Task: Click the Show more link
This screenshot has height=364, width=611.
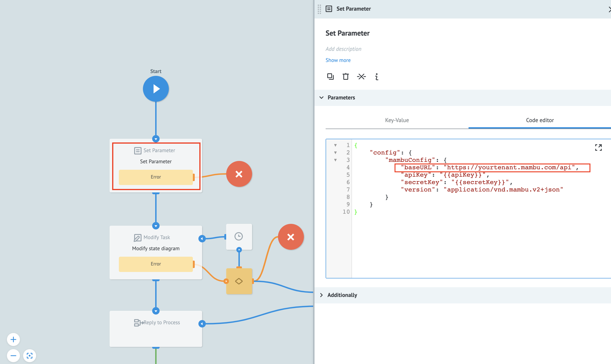Action: click(338, 60)
